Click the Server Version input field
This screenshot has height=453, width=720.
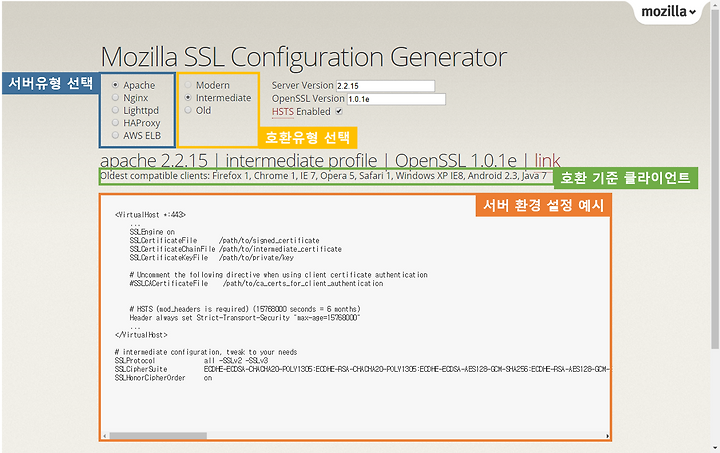(385, 86)
